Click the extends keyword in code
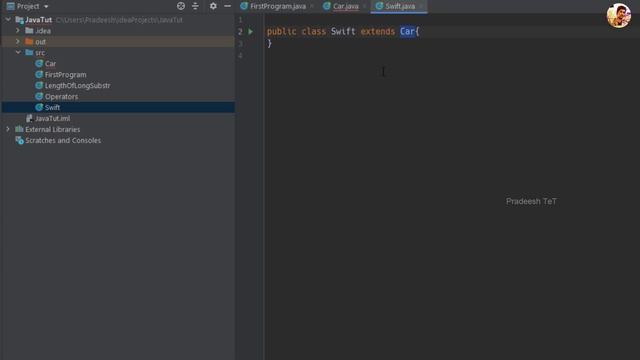This screenshot has height=360, width=640. [378, 31]
